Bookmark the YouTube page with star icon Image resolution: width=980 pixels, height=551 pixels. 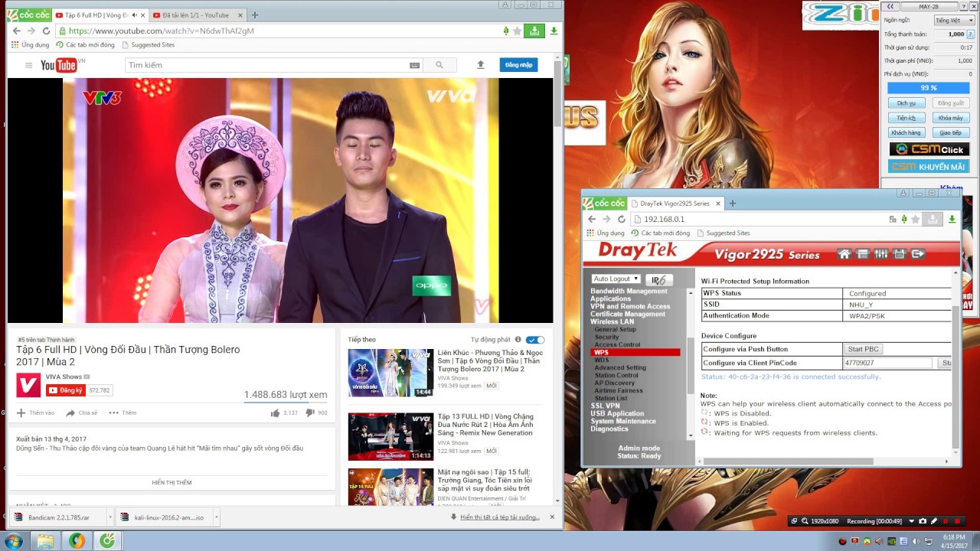517,31
